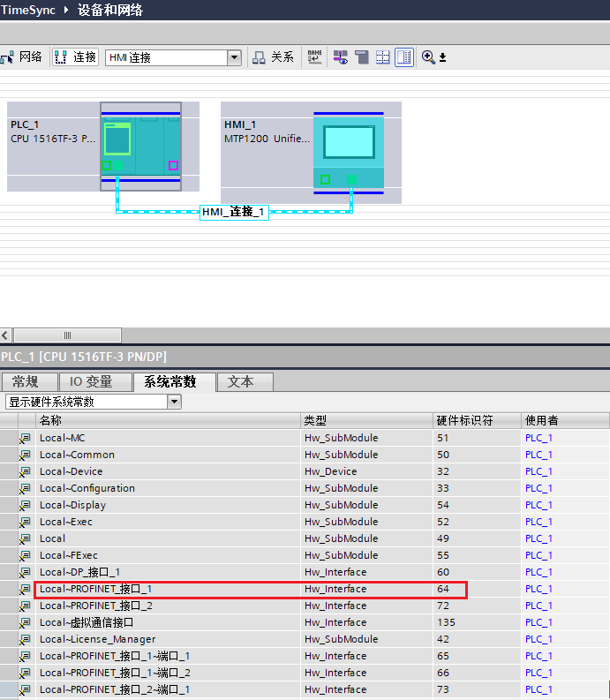Sort by the 名称 column header

click(168, 420)
